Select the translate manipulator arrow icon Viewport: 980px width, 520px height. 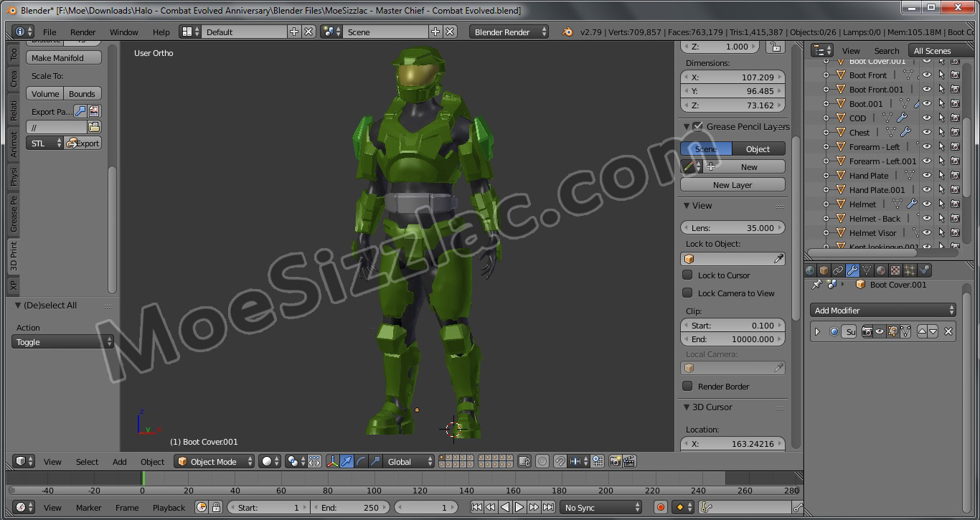click(347, 461)
